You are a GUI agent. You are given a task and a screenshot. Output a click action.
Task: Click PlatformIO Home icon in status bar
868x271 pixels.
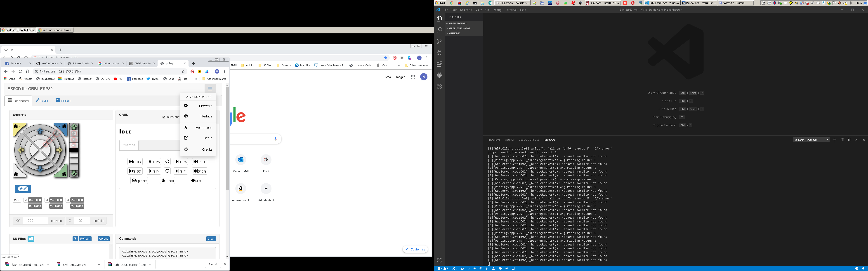[462, 268]
